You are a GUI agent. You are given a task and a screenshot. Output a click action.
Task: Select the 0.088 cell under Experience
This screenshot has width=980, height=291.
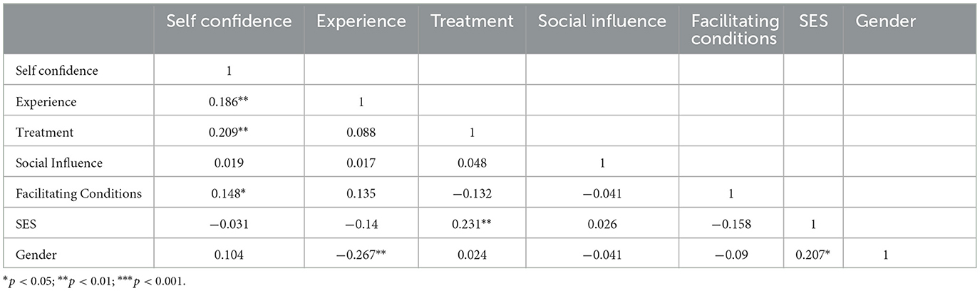pos(361,132)
